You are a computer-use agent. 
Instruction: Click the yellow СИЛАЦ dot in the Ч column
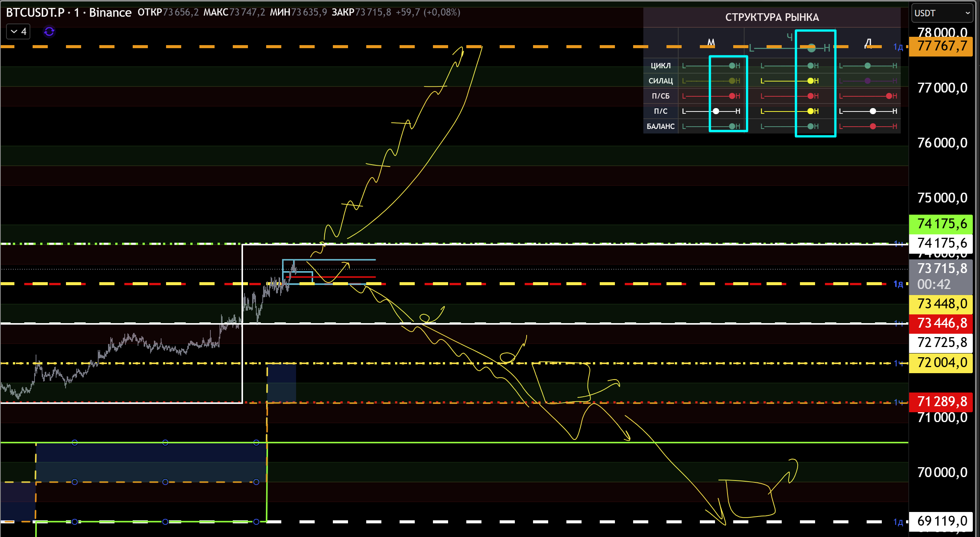[x=810, y=81]
